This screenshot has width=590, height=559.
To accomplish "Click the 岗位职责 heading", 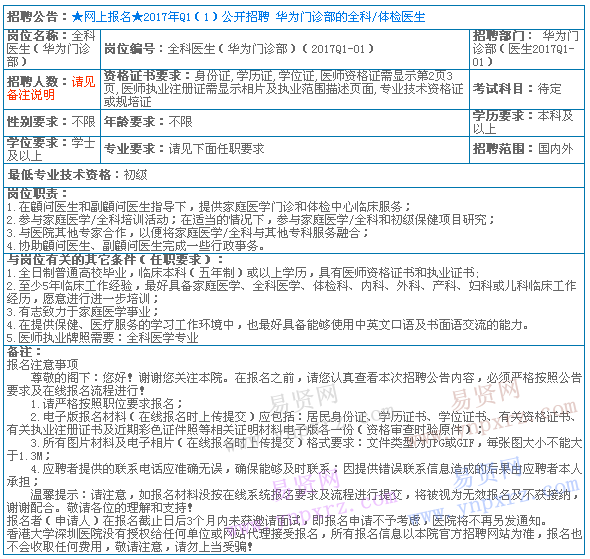I will click(x=37, y=194).
